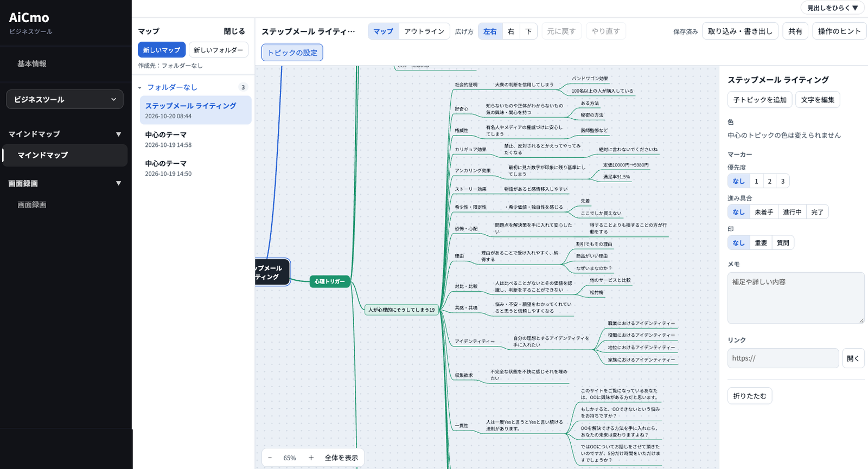Viewport: 868px width, 469px height.
Task: Focus the メモ text area
Action: pos(796,298)
